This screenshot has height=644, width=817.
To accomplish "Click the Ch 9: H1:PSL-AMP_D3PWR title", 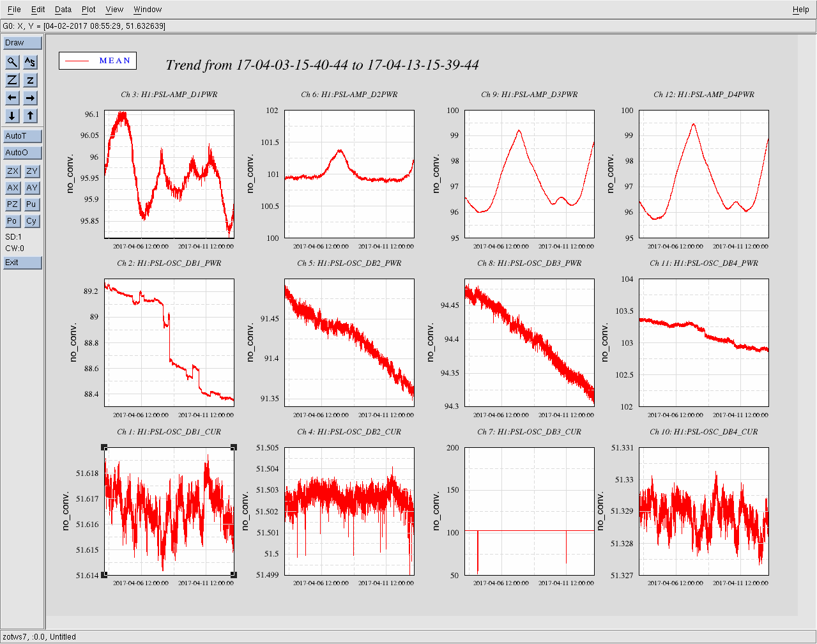I will (530, 95).
